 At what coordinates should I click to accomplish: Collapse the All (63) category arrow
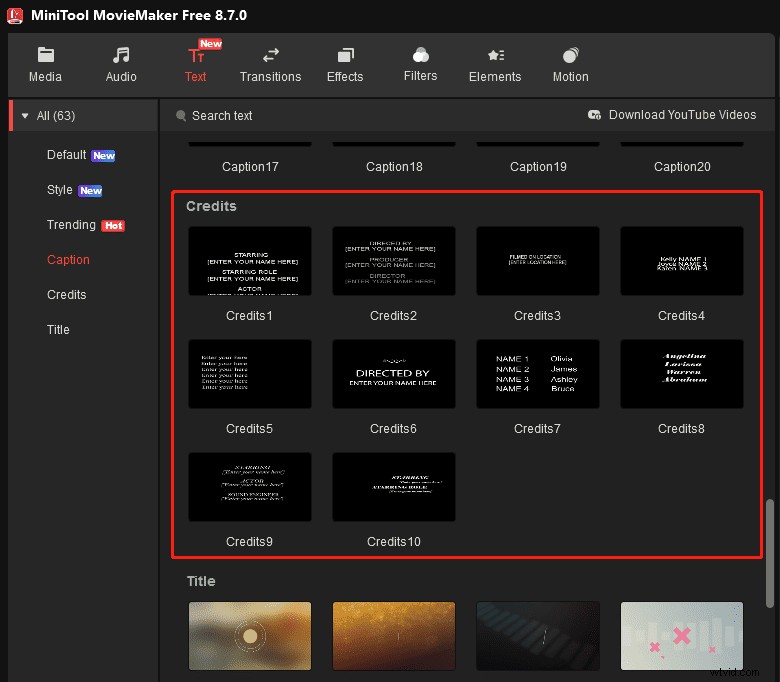[x=25, y=116]
